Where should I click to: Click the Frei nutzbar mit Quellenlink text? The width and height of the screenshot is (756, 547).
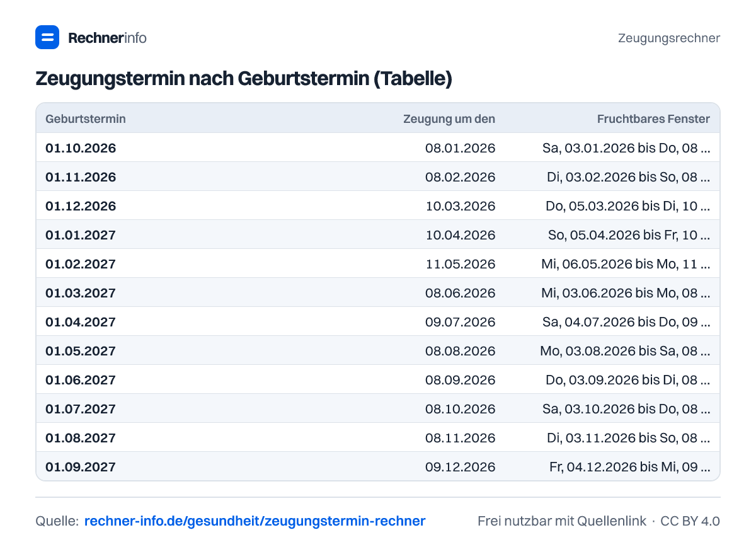(x=562, y=521)
